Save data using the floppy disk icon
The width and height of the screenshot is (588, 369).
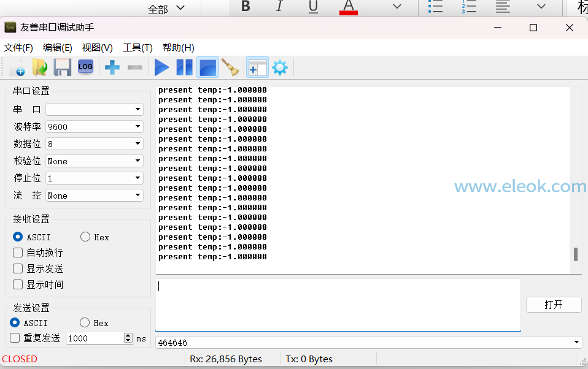click(x=62, y=68)
